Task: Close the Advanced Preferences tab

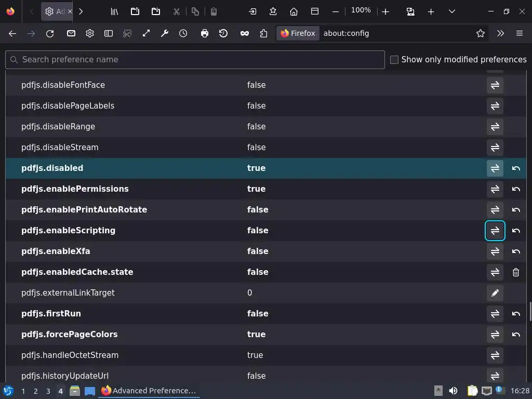Action: pyautogui.click(x=70, y=11)
